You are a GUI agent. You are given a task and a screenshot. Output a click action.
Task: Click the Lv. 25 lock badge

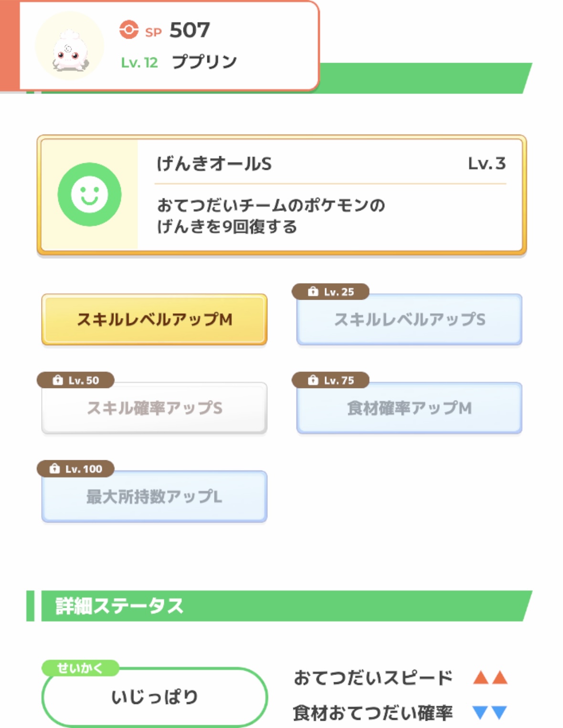(331, 292)
